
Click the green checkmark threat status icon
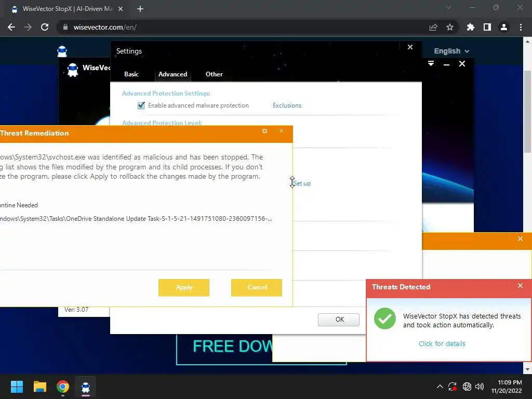tap(385, 318)
